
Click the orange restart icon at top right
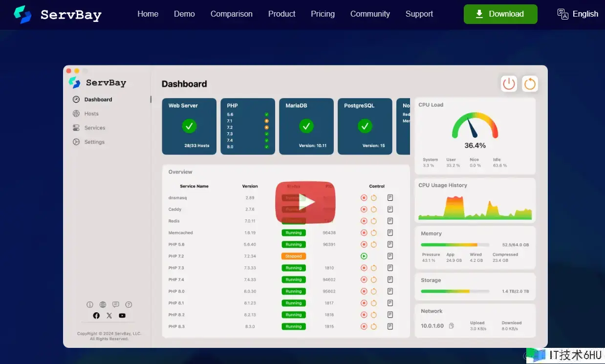(x=530, y=84)
